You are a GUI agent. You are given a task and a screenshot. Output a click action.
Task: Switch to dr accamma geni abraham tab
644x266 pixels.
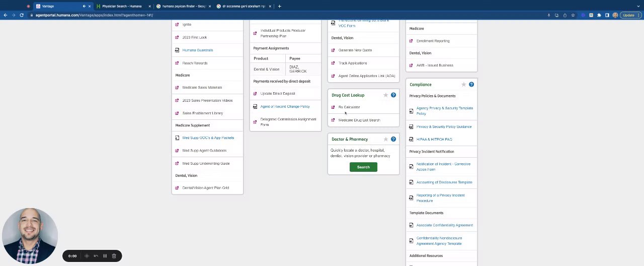click(x=244, y=6)
